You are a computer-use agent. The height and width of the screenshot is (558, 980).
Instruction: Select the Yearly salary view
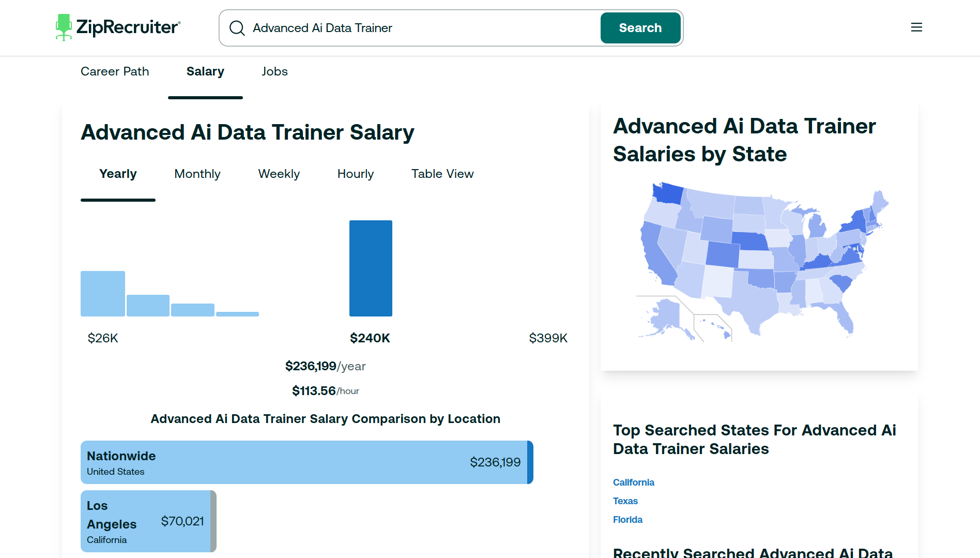pos(118,174)
